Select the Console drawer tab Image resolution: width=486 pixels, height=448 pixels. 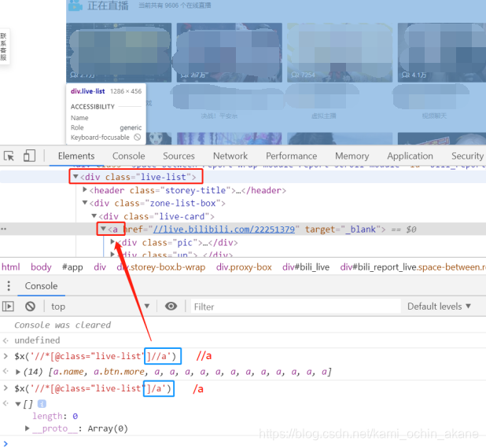(41, 285)
